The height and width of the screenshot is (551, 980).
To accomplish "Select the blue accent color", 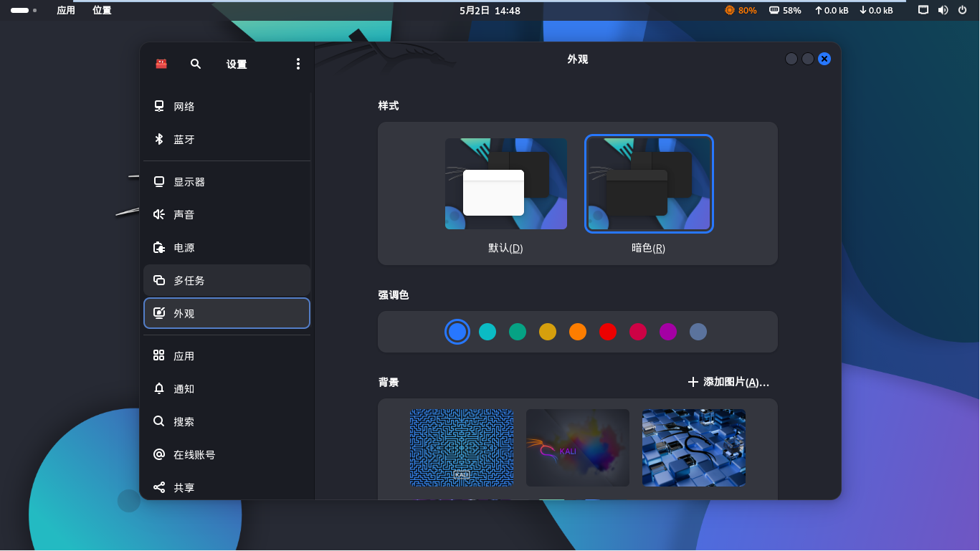I will pos(457,332).
